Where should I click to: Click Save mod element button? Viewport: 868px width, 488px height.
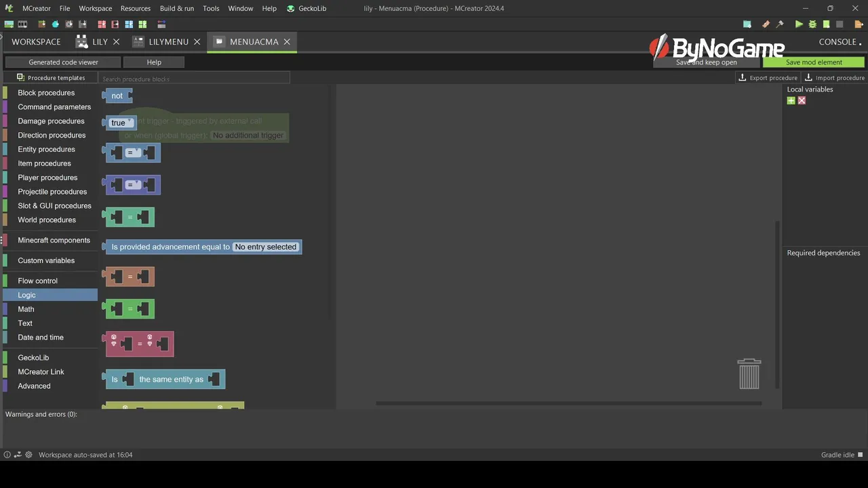tap(814, 62)
